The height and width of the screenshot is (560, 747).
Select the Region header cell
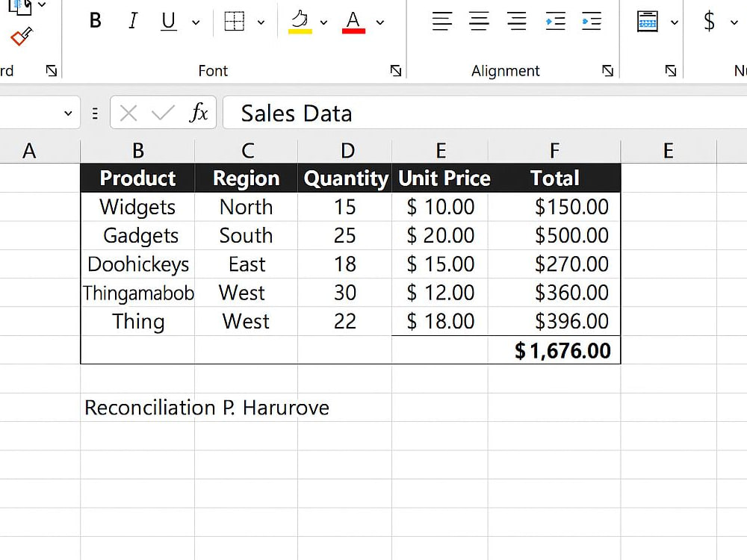coord(247,178)
